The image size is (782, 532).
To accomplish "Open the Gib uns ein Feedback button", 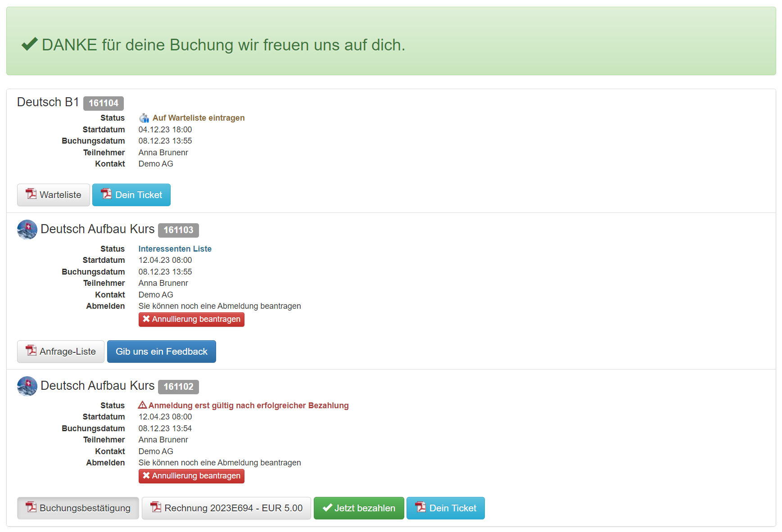I will click(x=161, y=352).
